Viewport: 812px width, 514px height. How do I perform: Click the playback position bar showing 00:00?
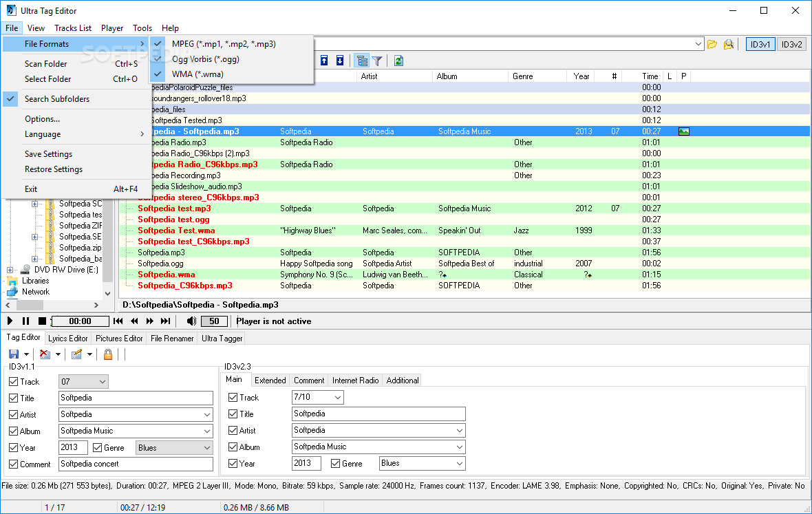81,321
